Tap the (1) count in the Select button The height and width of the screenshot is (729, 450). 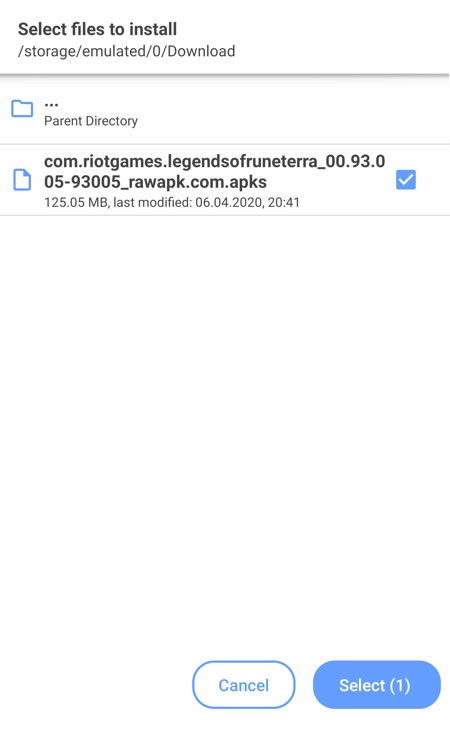pos(400,685)
